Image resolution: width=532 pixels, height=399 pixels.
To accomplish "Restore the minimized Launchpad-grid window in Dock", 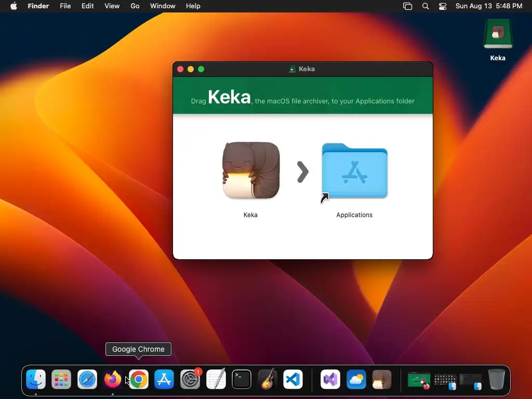I will pos(445,381).
